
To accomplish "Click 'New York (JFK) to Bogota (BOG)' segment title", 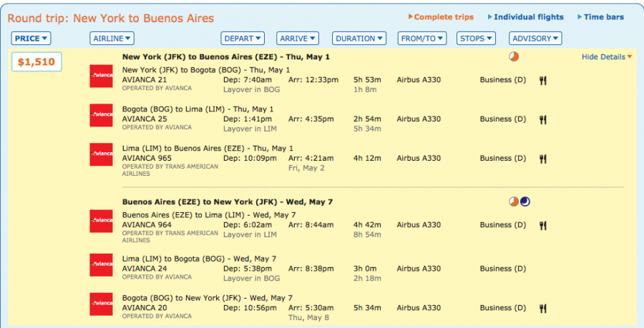I will coord(206,70).
